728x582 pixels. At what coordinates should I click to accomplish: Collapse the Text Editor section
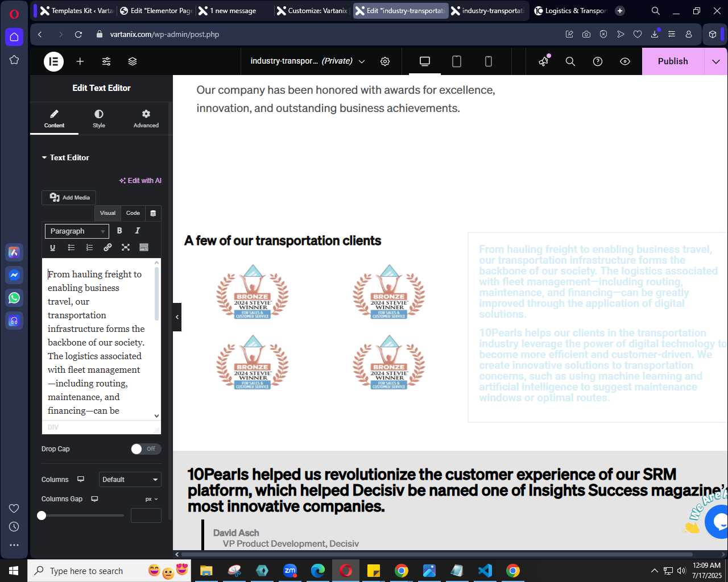(x=65, y=157)
